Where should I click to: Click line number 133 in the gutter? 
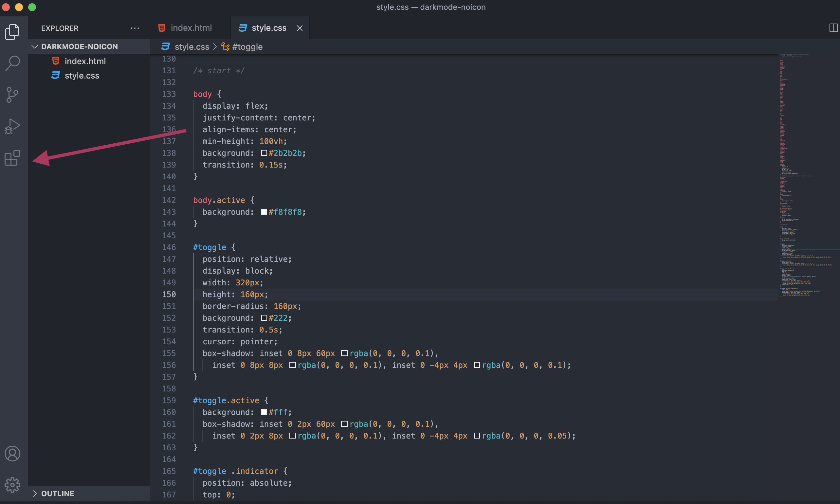(169, 94)
